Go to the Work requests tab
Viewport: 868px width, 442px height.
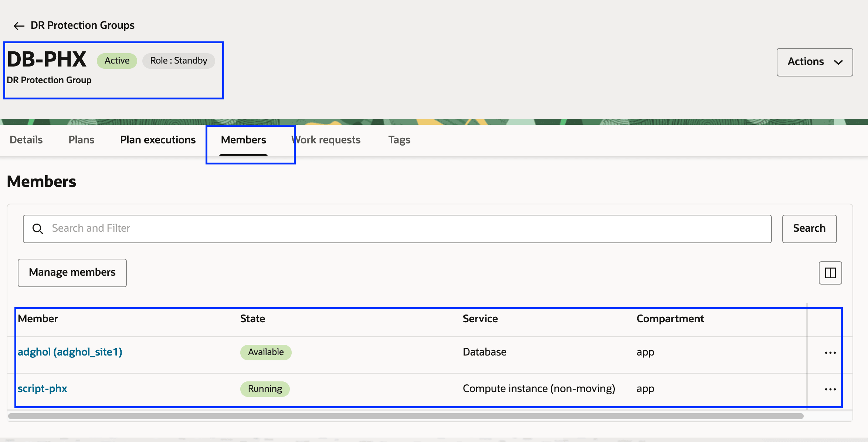click(x=326, y=140)
